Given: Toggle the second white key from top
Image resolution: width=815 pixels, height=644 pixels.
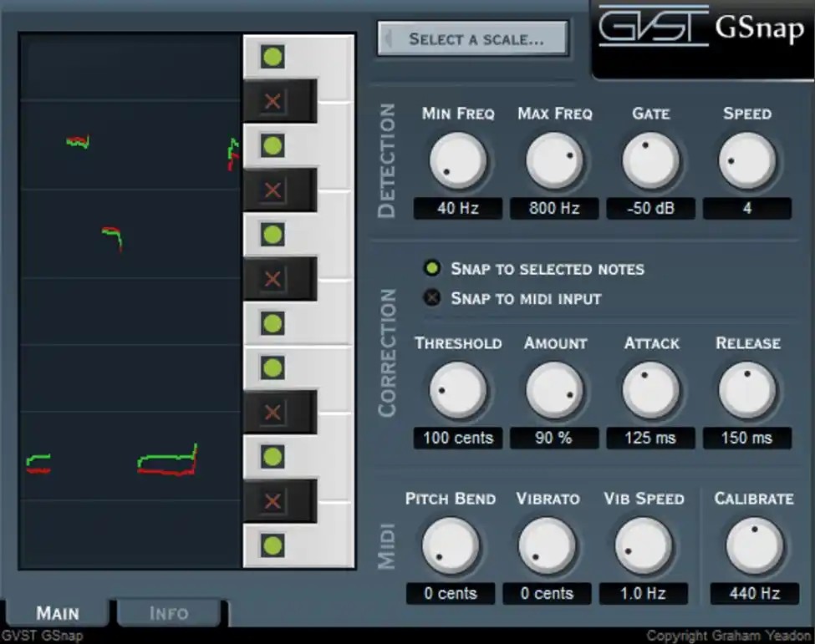Looking at the screenshot, I should (273, 145).
